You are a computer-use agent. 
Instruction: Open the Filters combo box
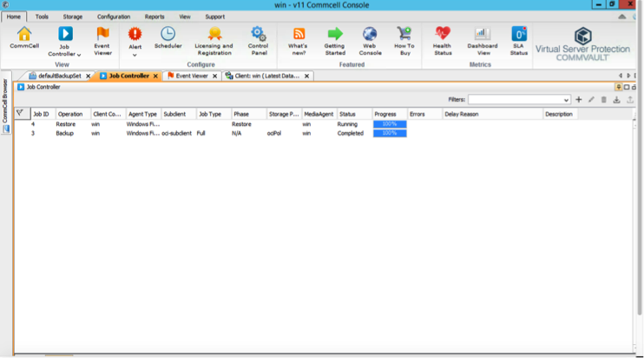pos(519,99)
